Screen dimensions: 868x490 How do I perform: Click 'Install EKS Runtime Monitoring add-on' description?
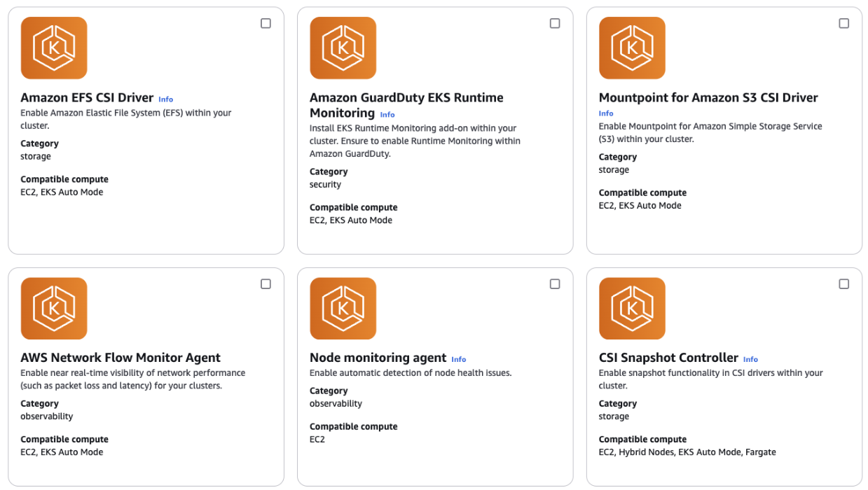pyautogui.click(x=415, y=141)
